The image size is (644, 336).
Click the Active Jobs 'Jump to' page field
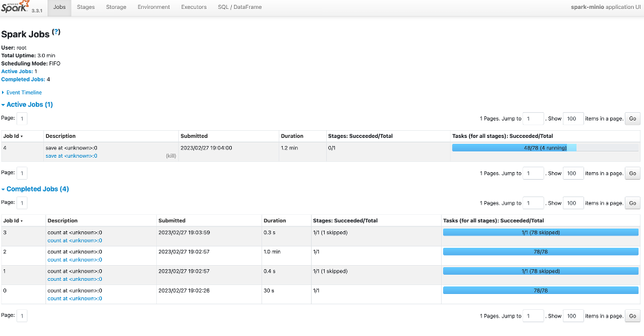[x=533, y=118]
